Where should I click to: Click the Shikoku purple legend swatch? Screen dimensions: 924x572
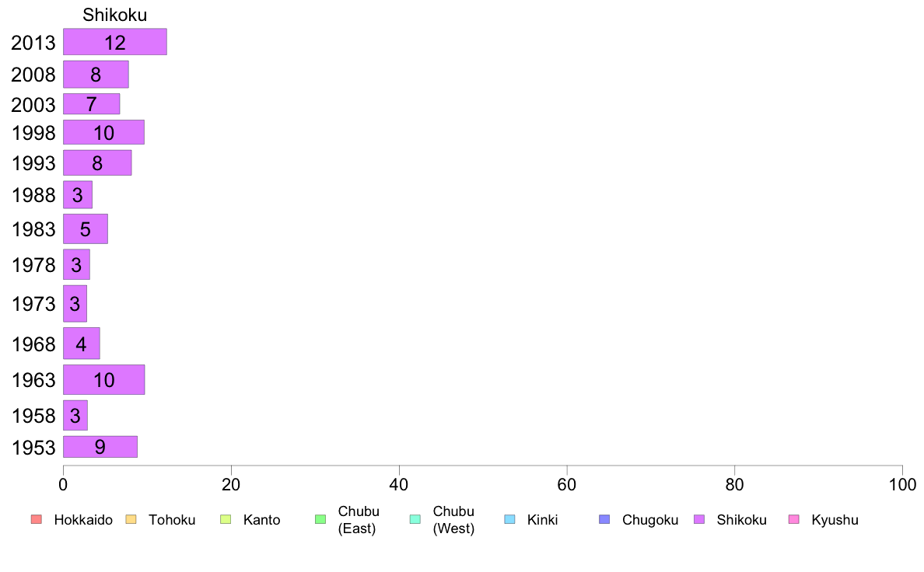699,519
